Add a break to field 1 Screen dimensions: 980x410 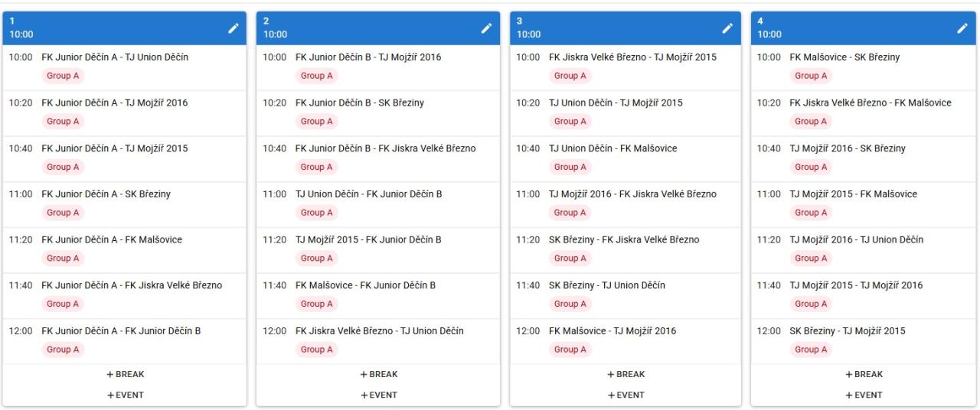click(125, 375)
